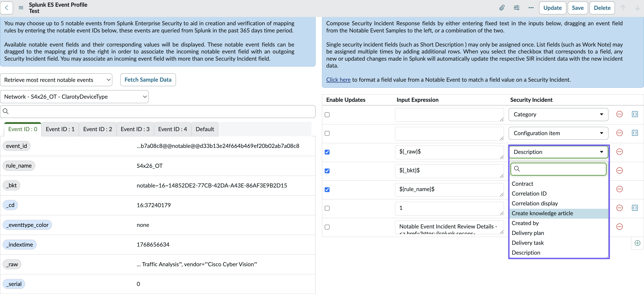Screen dimensions: 644x294
Task: Switch to Default tab
Action: (205, 129)
